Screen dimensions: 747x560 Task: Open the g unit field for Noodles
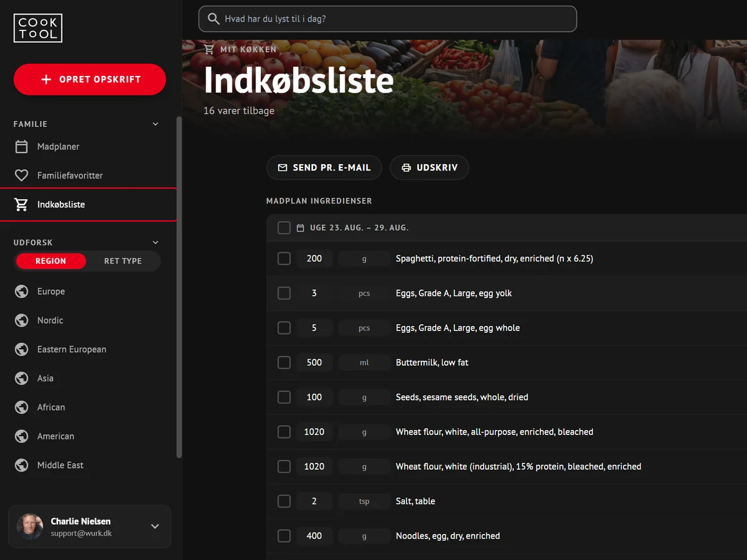coord(364,536)
